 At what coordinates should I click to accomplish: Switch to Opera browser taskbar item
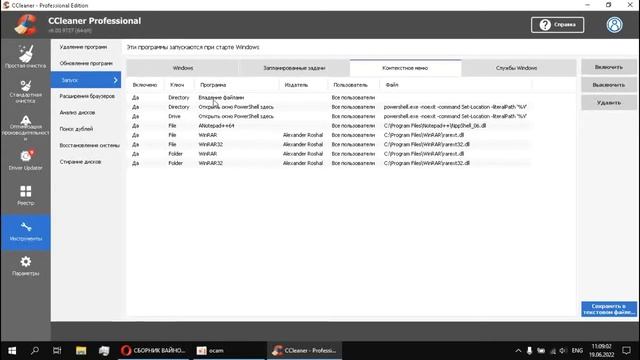click(153, 351)
